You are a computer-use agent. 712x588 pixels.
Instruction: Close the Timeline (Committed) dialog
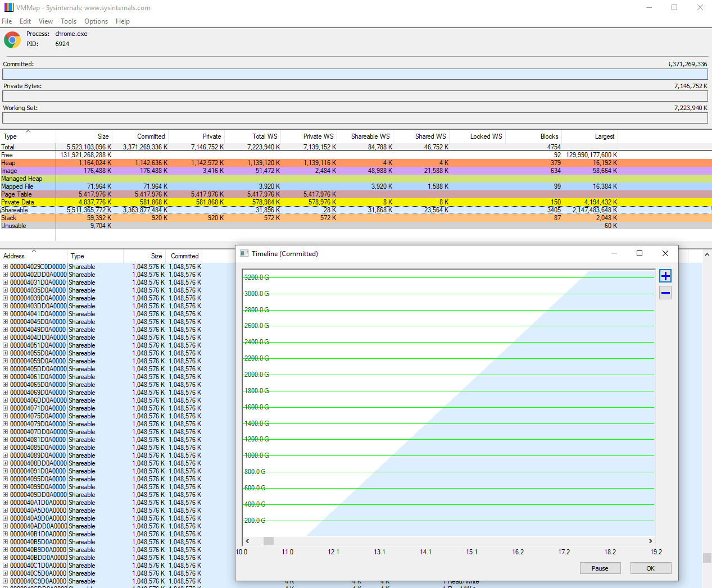665,253
